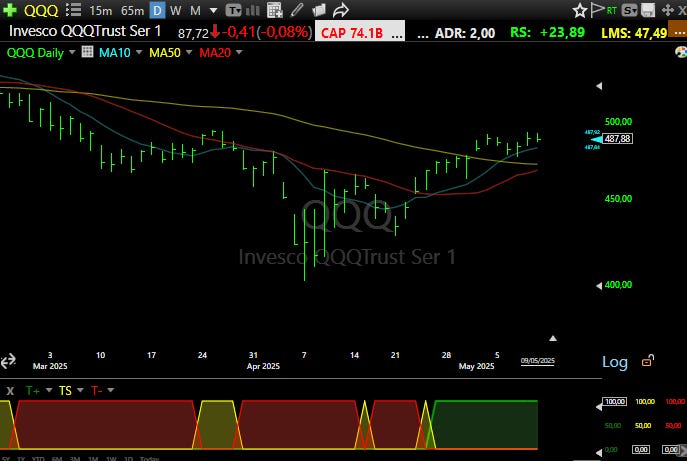Toggle the Log scale button
Image resolution: width=687 pixels, height=461 pixels.
615,362
